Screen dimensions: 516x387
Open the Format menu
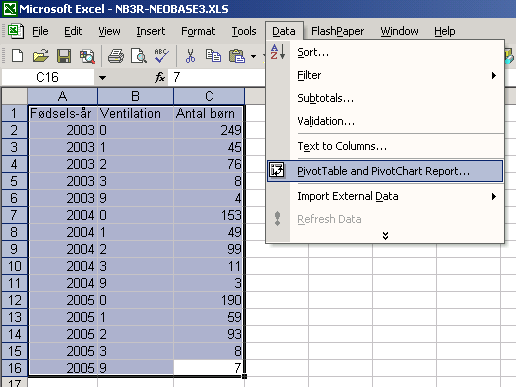point(198,31)
